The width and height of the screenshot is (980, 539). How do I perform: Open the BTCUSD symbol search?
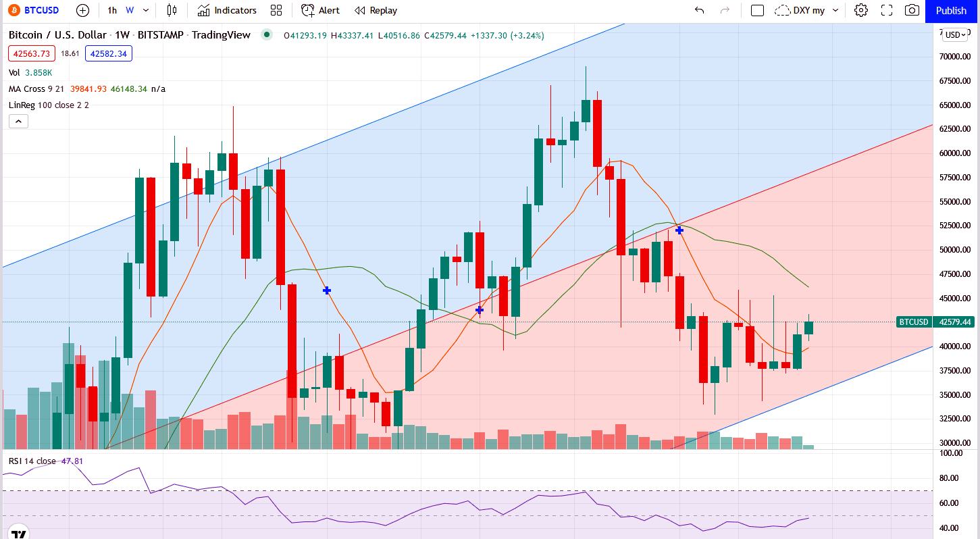pyautogui.click(x=34, y=10)
